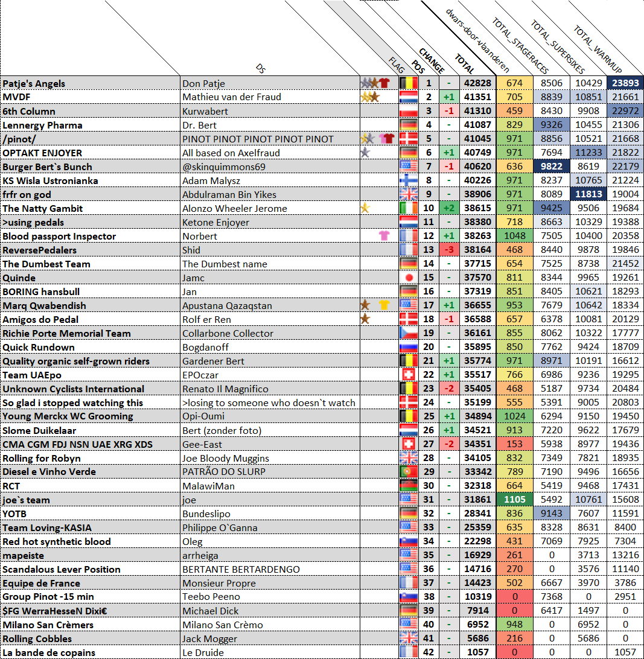The image size is (644, 659).
Task: Click the German flag in YOTB row
Action: point(409,513)
